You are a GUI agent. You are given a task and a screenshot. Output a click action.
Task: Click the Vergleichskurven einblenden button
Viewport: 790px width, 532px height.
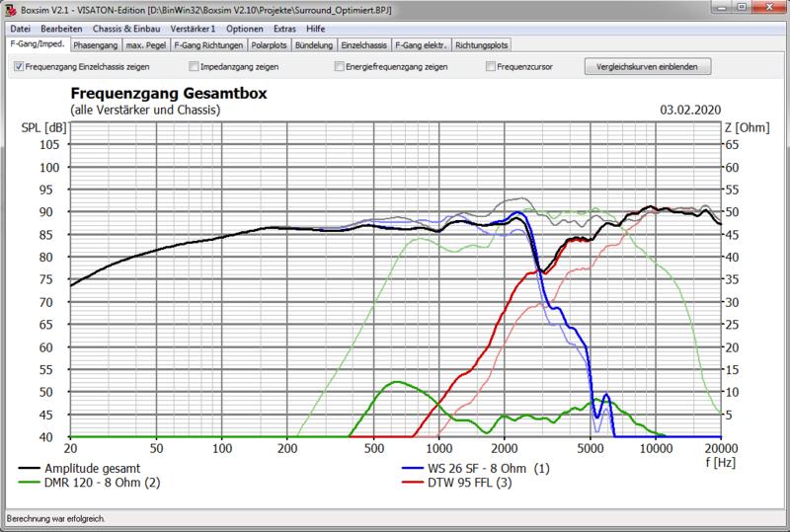[647, 67]
